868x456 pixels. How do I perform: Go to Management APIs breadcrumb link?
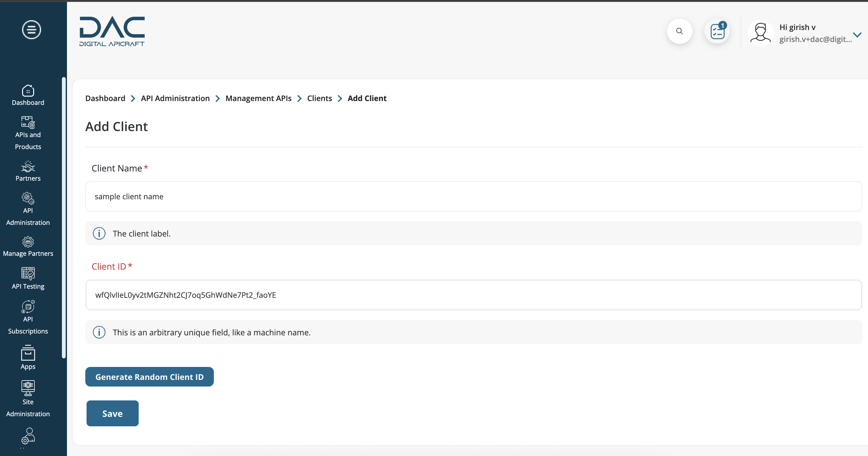point(258,98)
